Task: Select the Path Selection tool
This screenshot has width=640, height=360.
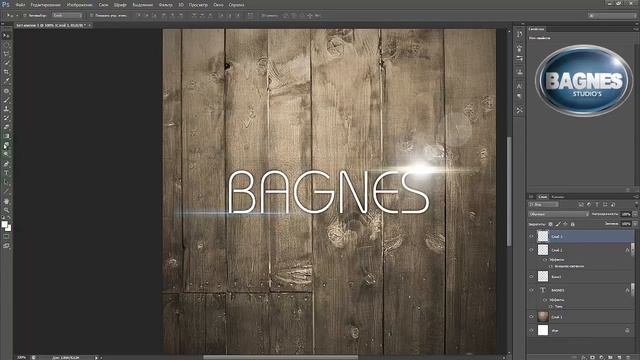Action: tap(6, 182)
